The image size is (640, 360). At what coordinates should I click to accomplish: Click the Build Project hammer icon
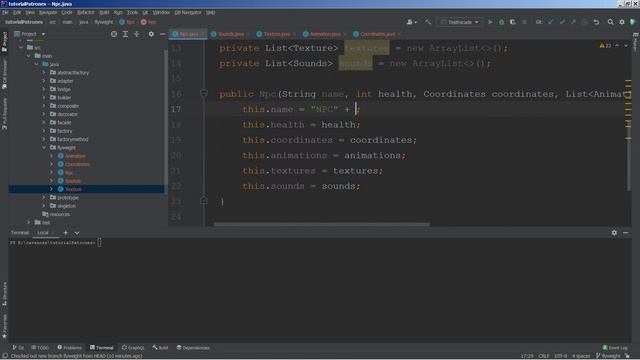(428, 22)
